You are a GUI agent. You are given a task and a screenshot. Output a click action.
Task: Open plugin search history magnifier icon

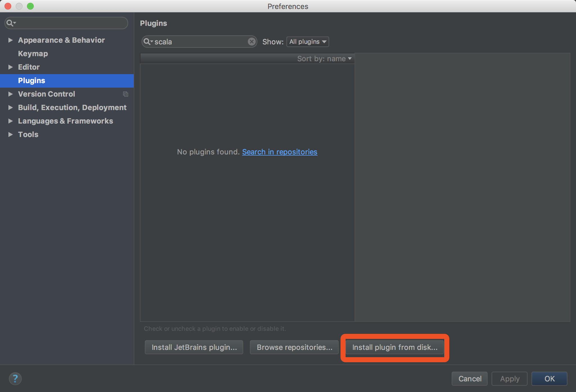click(x=148, y=42)
